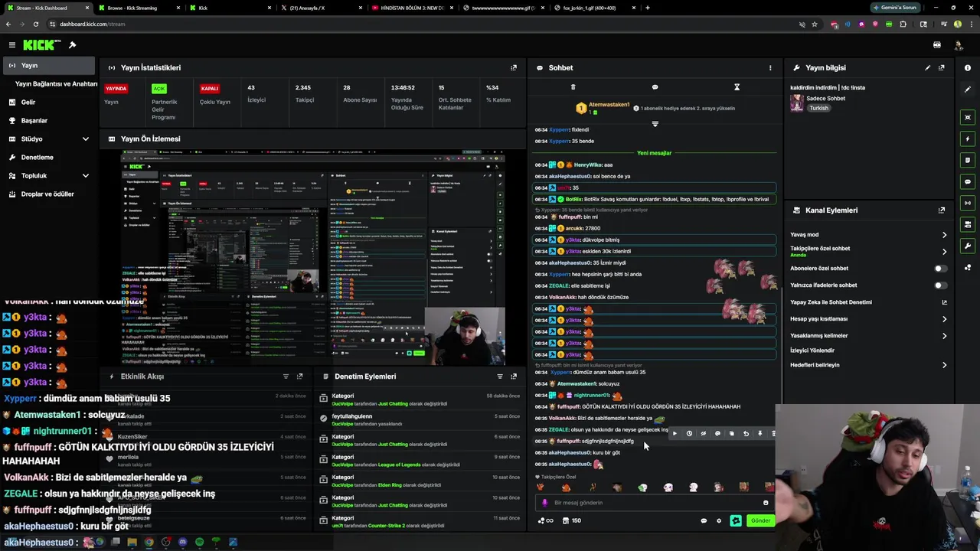980x551 pixels.
Task: Click the Atemwastaken1 gifter name in banner
Action: coord(609,104)
